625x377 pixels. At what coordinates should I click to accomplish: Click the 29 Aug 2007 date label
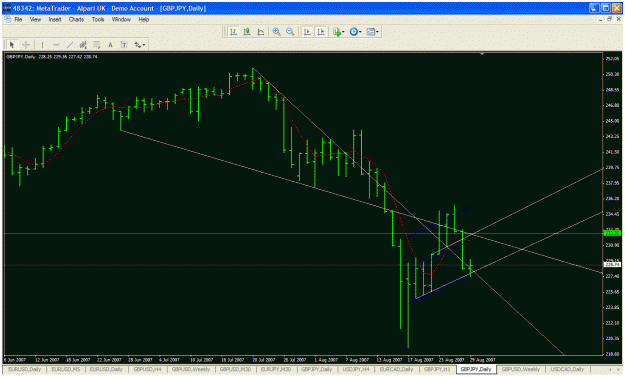point(482,359)
